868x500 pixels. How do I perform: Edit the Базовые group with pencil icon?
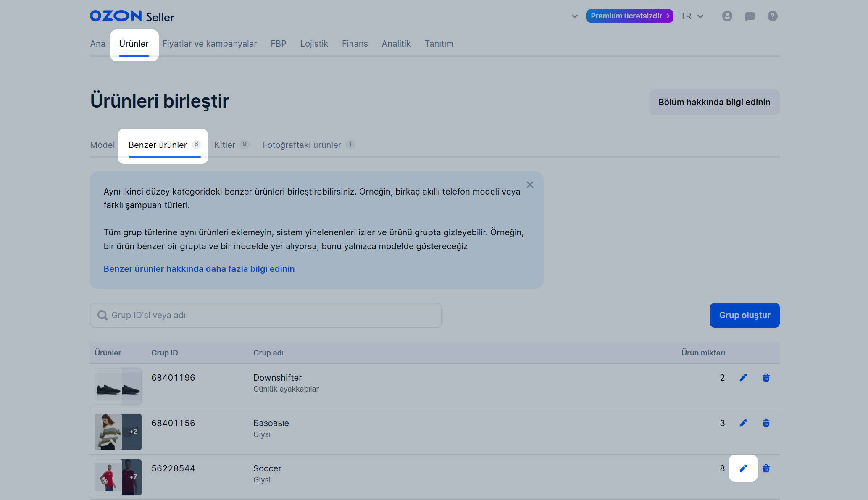[743, 423]
